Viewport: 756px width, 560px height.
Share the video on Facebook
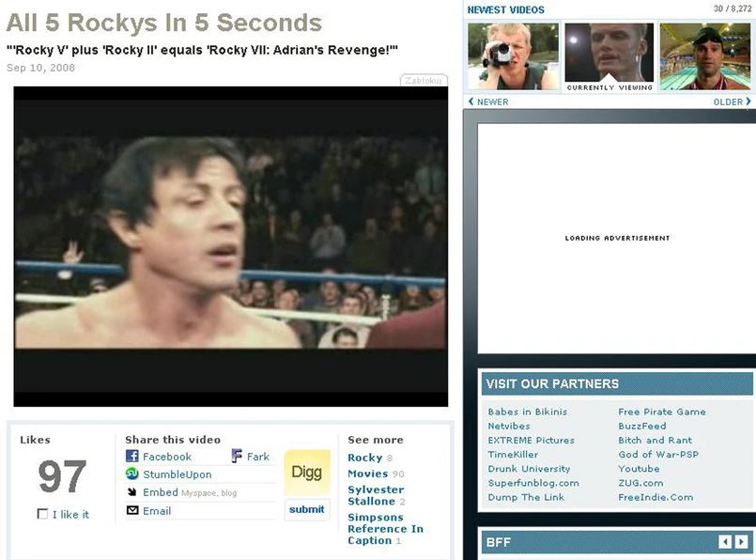[167, 457]
